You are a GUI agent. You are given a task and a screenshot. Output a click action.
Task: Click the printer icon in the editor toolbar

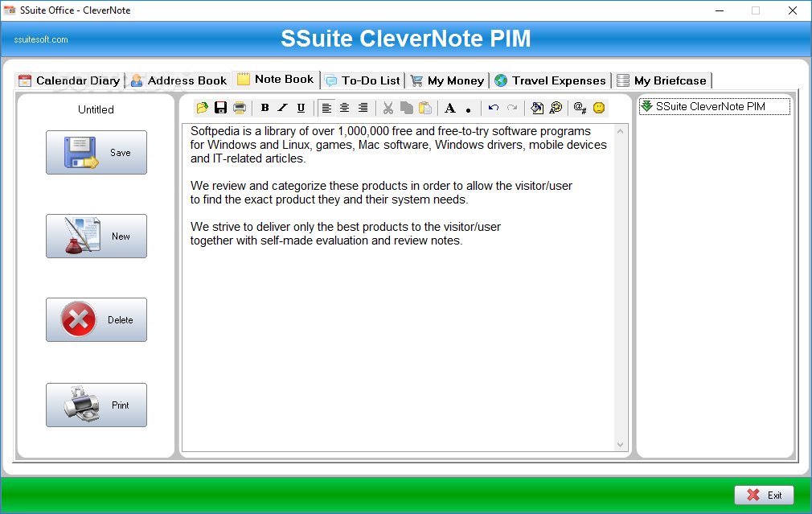240,108
